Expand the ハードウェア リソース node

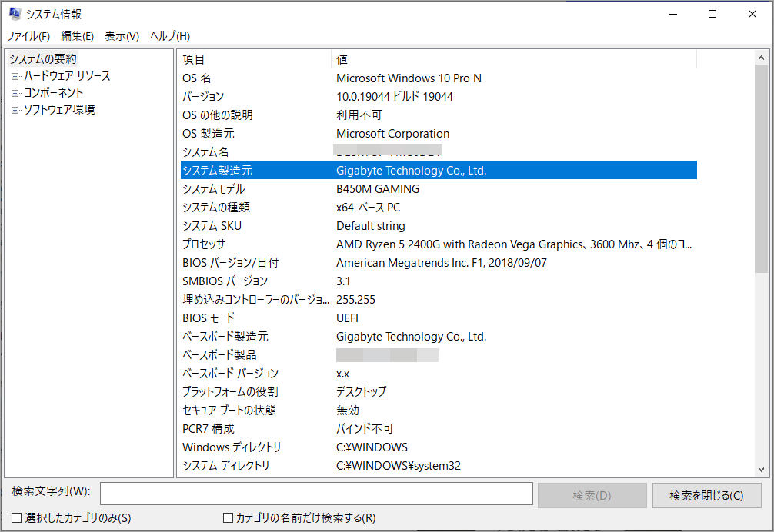pos(15,76)
